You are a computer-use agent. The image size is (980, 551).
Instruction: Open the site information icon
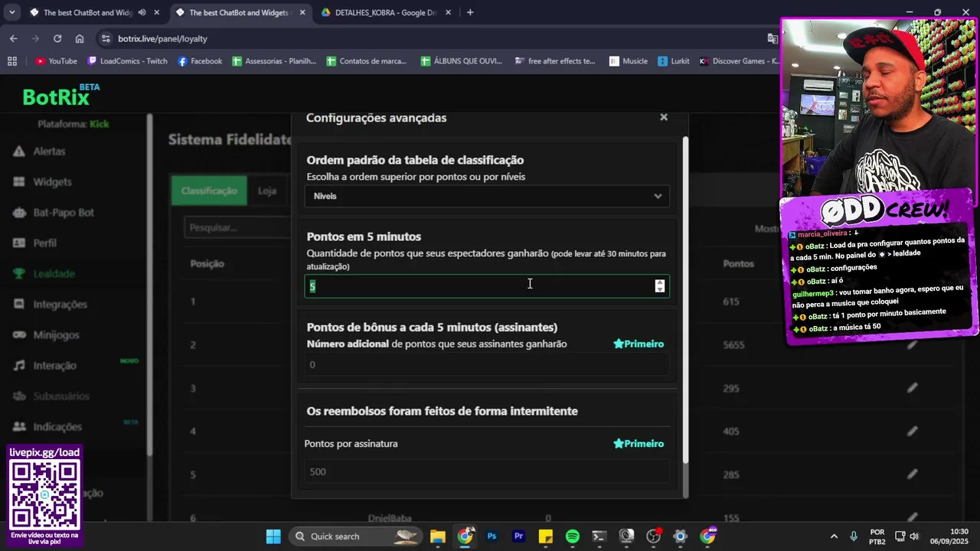click(106, 38)
